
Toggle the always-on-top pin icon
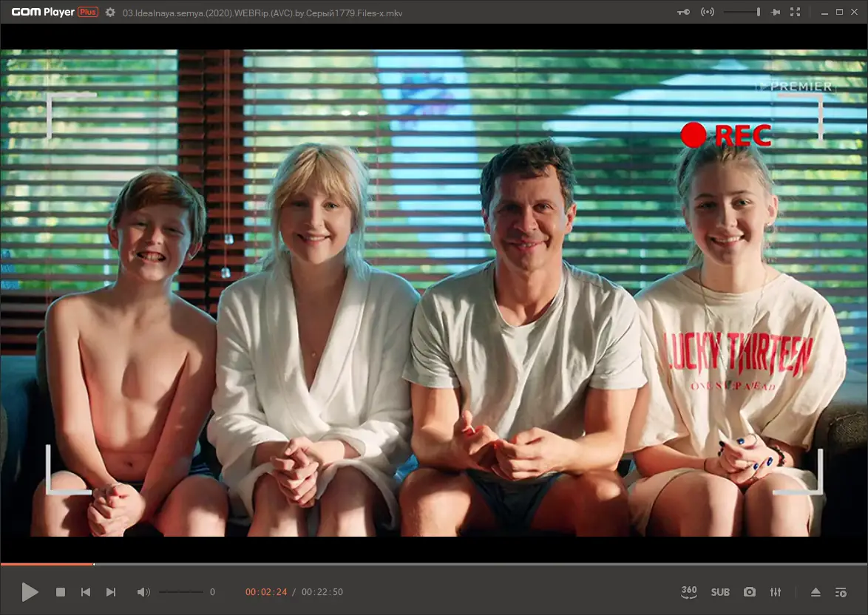[x=775, y=12]
